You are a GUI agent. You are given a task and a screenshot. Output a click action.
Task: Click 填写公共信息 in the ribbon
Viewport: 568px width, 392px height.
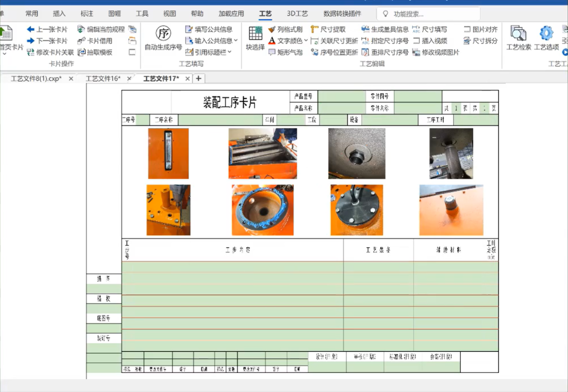click(x=209, y=29)
